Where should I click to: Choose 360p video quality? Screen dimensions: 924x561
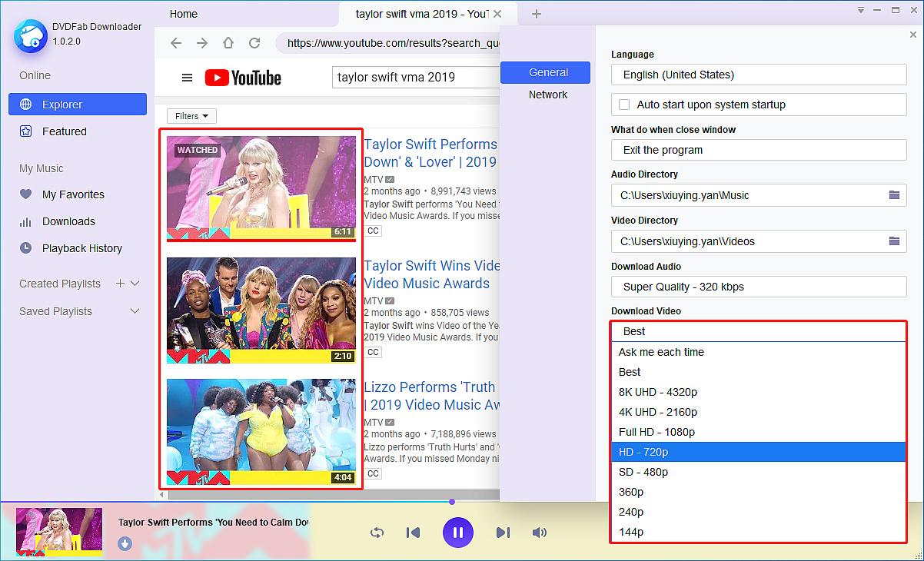click(759, 492)
